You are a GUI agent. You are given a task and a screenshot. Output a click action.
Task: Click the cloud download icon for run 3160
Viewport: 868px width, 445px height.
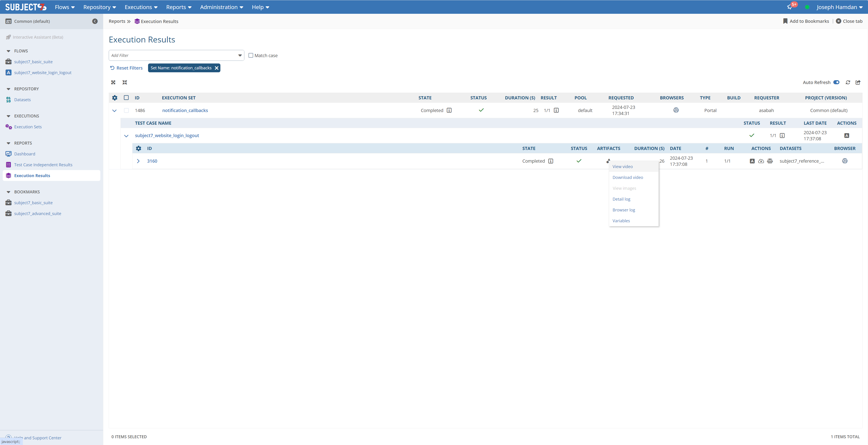click(x=761, y=161)
